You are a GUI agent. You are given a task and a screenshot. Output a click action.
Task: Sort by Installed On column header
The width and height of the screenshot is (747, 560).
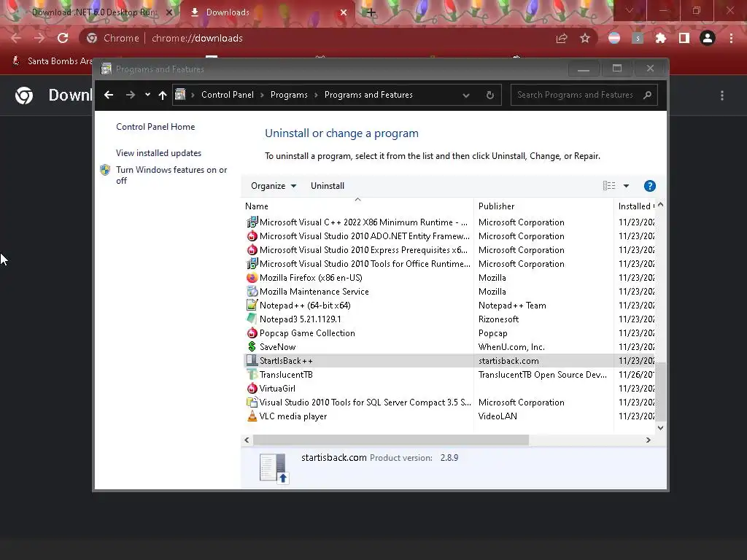(x=635, y=206)
